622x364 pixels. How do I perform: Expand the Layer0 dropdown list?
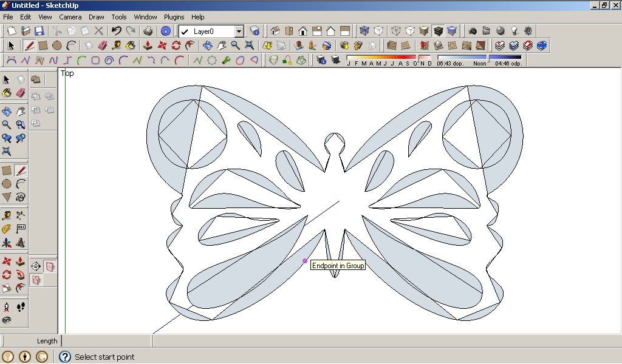pos(239,32)
